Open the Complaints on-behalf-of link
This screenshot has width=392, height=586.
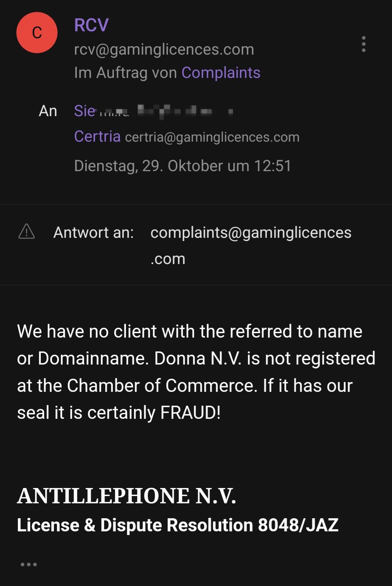[221, 72]
